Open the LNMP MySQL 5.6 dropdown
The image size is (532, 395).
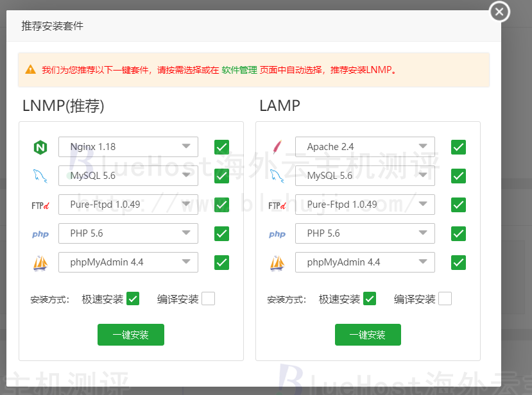(128, 176)
